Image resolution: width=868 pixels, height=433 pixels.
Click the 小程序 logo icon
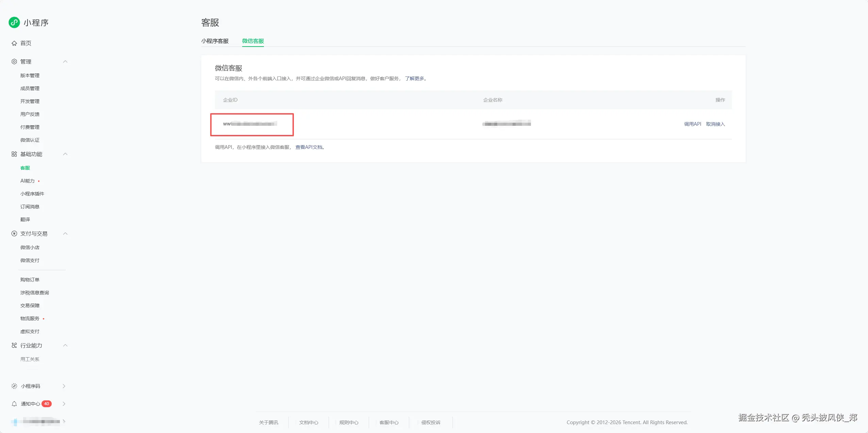(14, 22)
